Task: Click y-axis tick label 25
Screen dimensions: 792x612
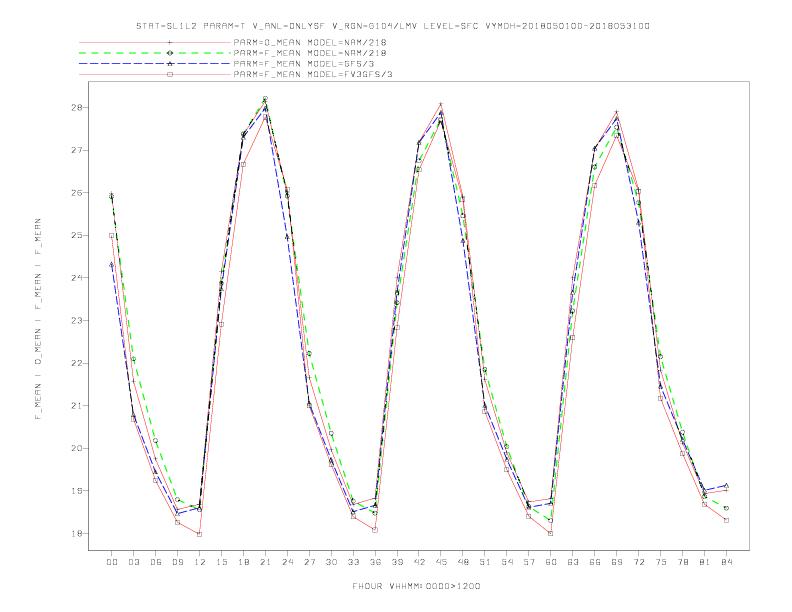Action: coord(77,235)
